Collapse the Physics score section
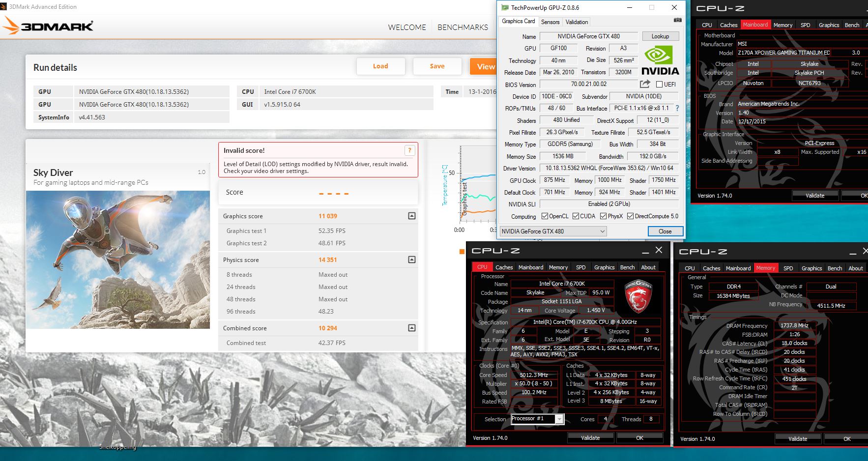Viewport: 868px width, 461px height. 412,259
